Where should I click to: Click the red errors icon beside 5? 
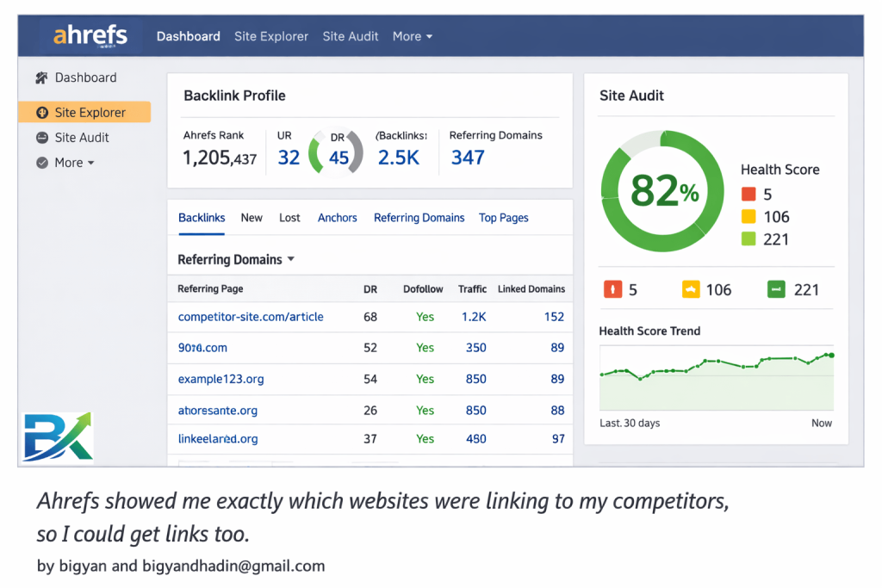click(x=612, y=289)
